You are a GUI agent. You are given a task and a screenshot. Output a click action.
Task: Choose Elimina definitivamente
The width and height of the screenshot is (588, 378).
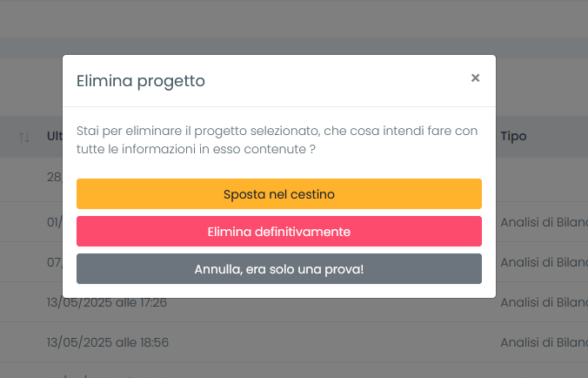click(279, 231)
